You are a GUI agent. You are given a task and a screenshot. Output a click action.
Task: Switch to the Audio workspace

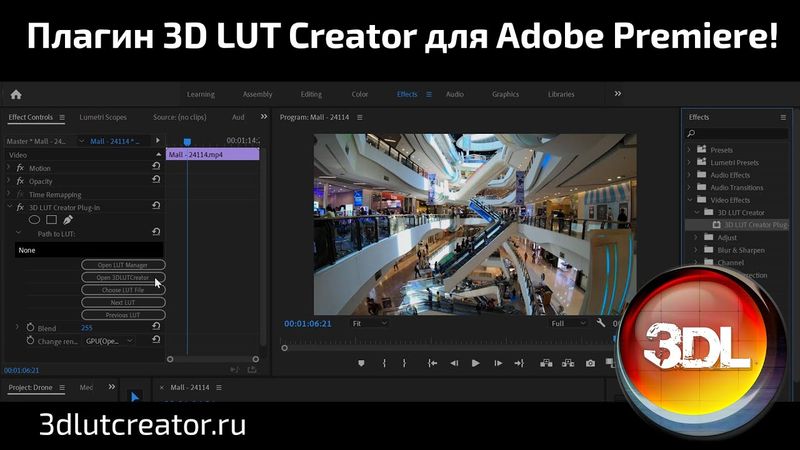(x=455, y=94)
